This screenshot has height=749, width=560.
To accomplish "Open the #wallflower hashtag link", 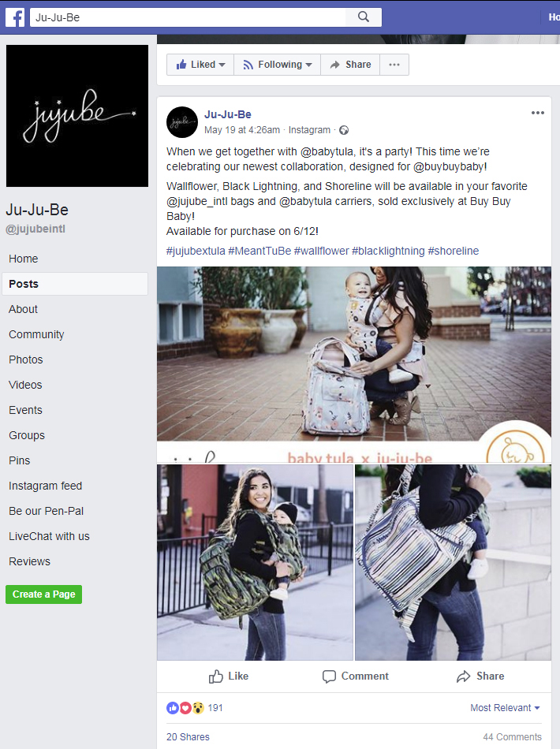I will [x=321, y=251].
